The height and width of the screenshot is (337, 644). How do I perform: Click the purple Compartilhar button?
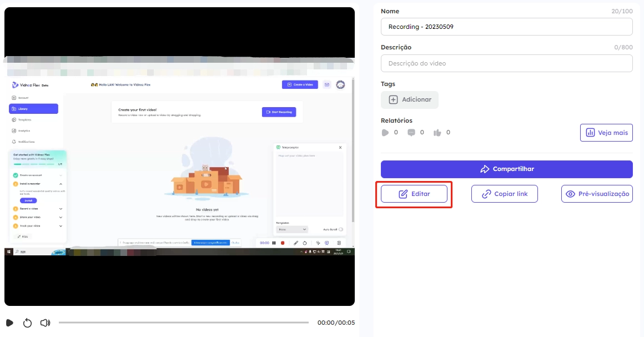coord(506,169)
